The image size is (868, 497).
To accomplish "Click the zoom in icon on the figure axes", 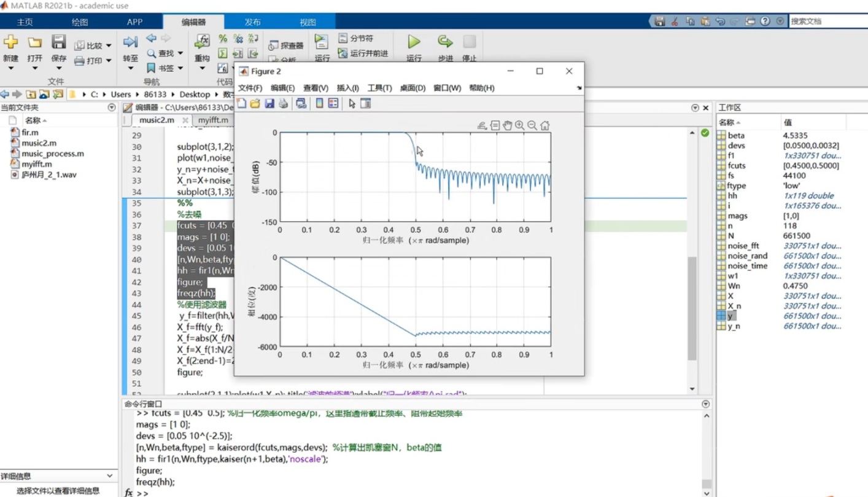I will point(520,125).
